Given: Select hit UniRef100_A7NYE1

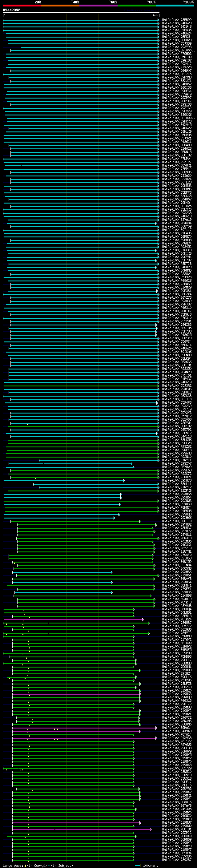Looking at the screenshot, I should click(177, 461).
